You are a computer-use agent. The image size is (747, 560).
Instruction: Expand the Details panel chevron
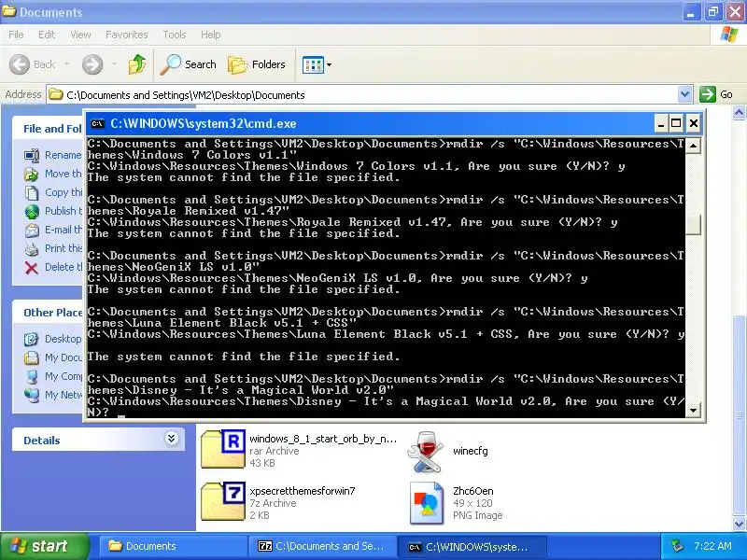[x=171, y=439]
